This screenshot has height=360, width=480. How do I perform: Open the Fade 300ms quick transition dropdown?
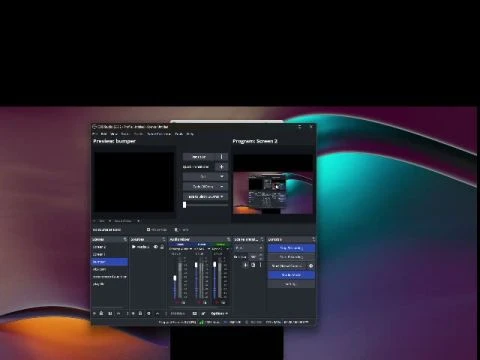pos(205,187)
